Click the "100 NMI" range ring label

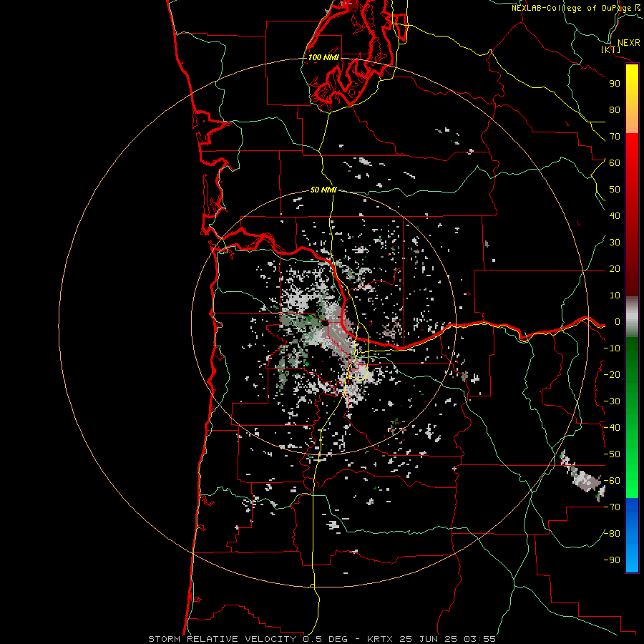point(323,57)
